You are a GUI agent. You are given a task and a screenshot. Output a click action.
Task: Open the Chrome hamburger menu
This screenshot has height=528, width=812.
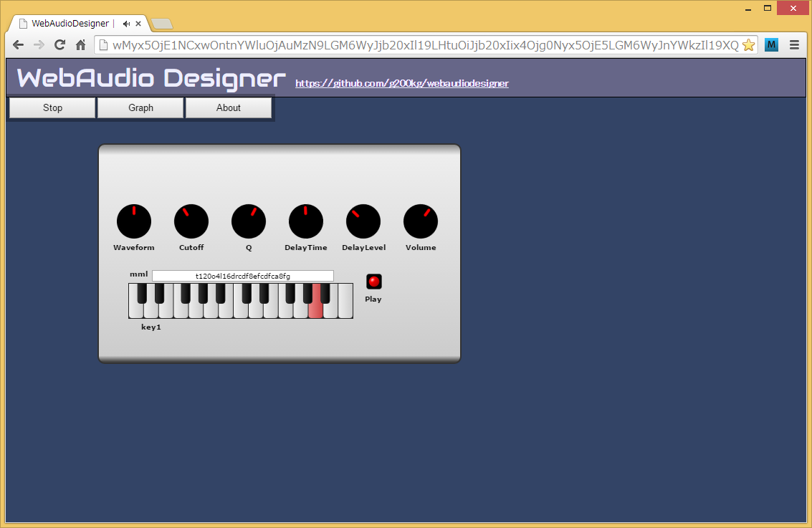[794, 44]
